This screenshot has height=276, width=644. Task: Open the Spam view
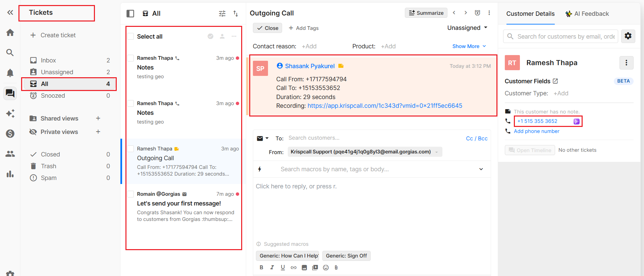point(70,178)
